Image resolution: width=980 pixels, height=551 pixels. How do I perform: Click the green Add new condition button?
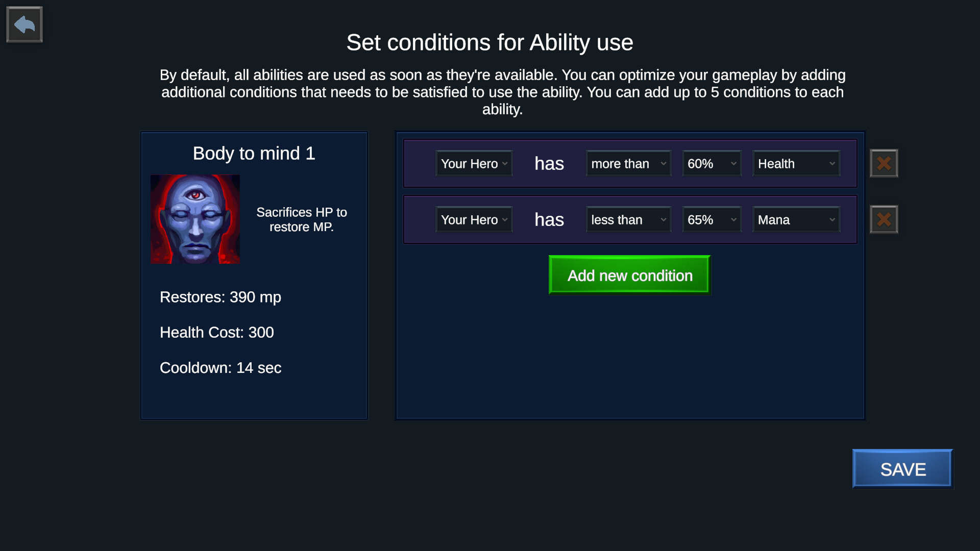coord(629,275)
